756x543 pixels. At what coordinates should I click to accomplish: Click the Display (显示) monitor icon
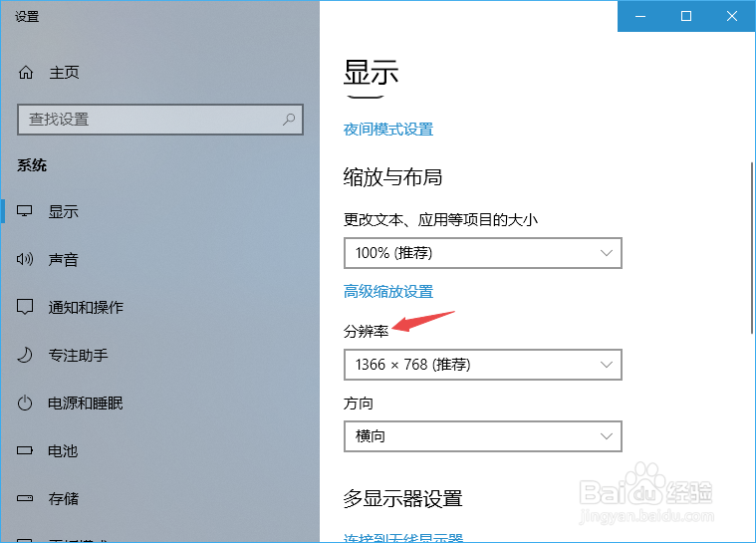pyautogui.click(x=26, y=212)
